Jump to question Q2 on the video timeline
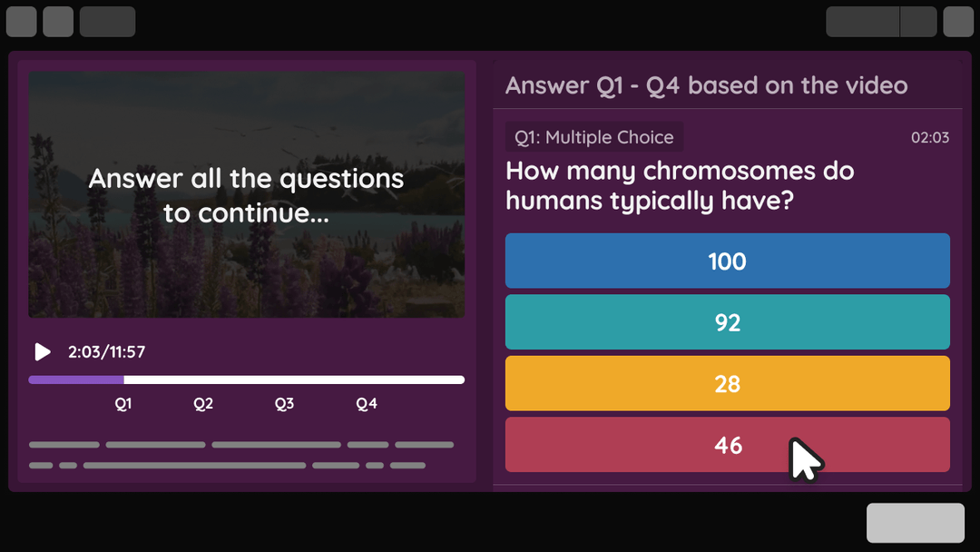 pos(203,403)
